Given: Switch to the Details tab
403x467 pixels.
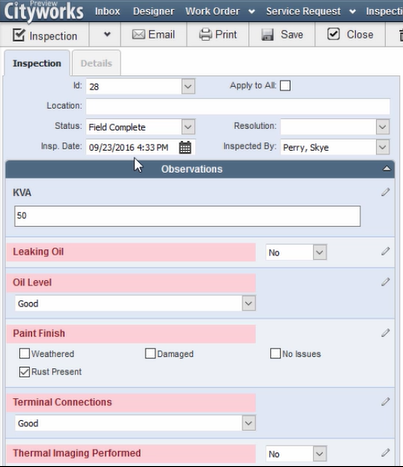Looking at the screenshot, I should [96, 63].
